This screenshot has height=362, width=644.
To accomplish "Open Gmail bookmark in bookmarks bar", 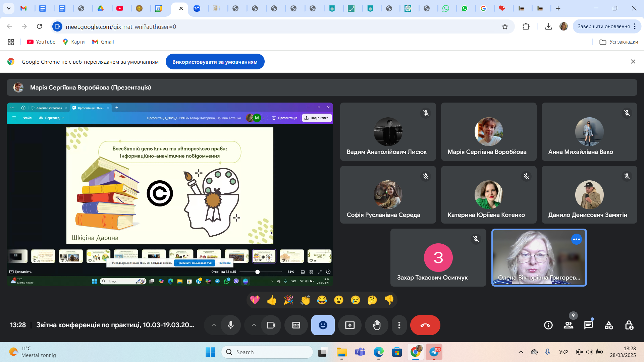I will pyautogui.click(x=103, y=42).
